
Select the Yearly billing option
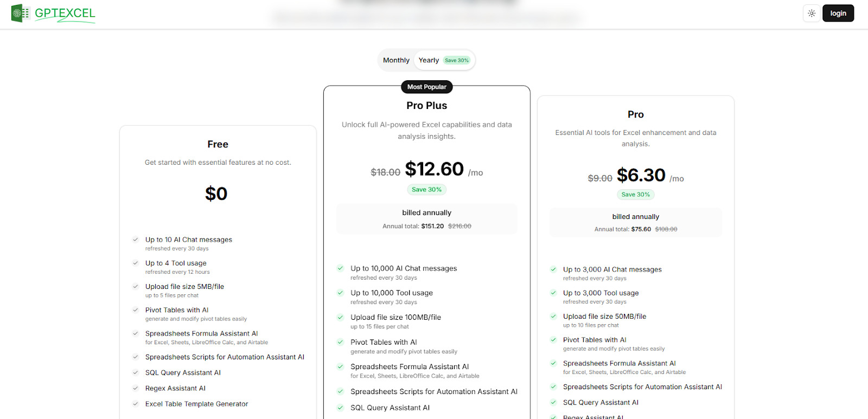tap(428, 60)
